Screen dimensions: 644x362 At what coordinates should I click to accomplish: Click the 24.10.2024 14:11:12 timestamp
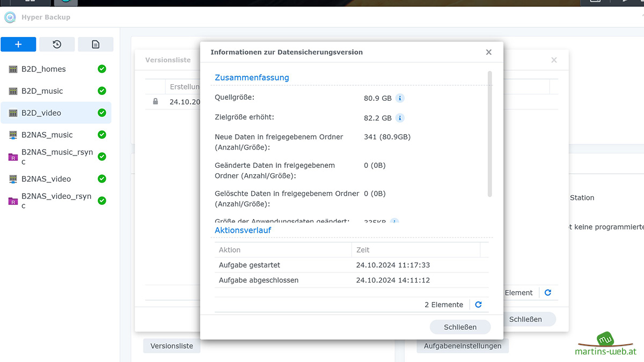pyautogui.click(x=393, y=280)
